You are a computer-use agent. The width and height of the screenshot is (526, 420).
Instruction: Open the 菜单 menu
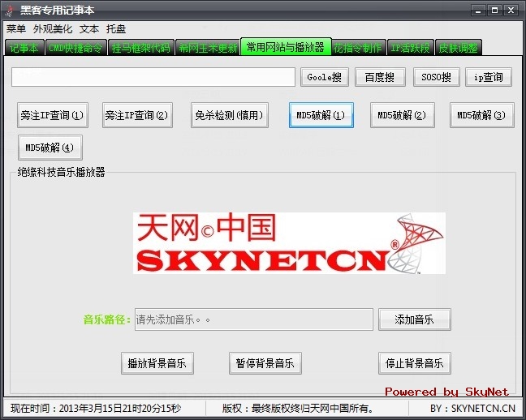(15, 28)
